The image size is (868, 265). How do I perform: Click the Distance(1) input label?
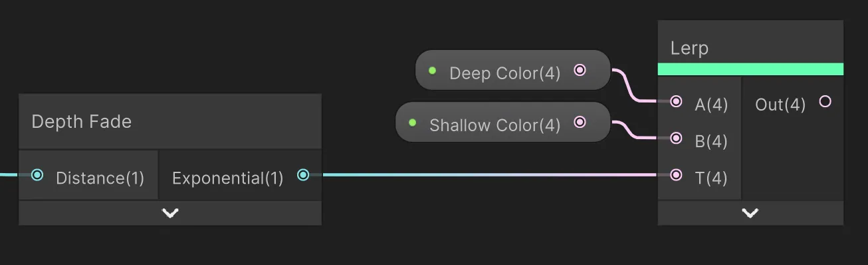point(100,178)
